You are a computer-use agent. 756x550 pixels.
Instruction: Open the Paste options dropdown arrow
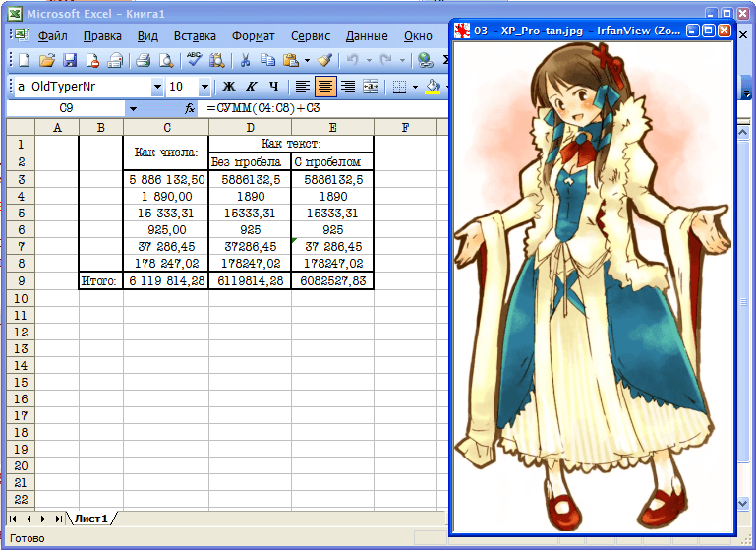307,61
